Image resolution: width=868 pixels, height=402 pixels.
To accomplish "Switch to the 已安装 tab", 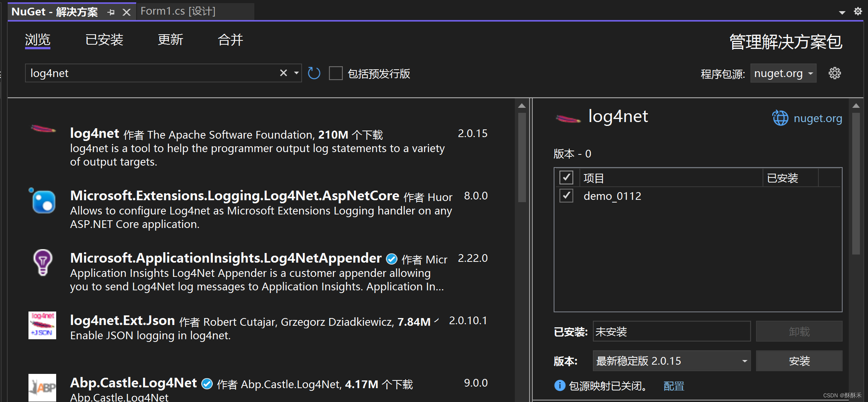I will tap(104, 40).
